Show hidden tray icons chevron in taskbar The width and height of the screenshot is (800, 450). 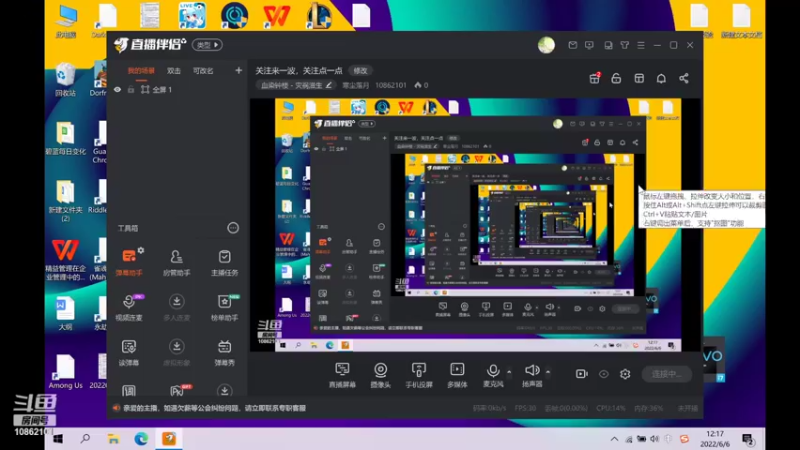614,439
